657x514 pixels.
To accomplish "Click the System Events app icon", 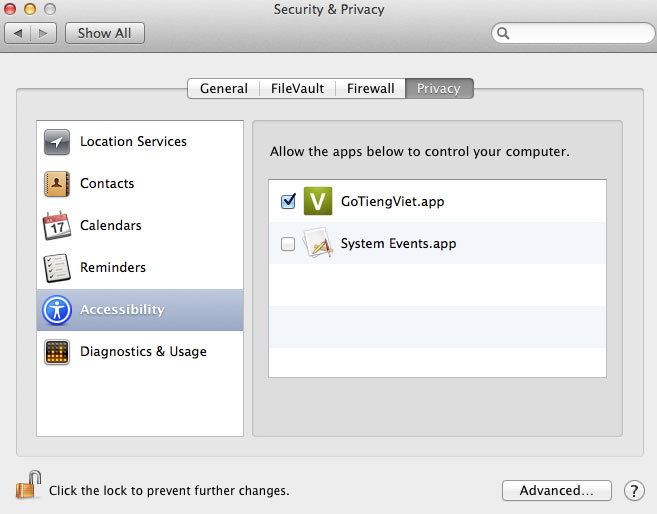I will [318, 243].
